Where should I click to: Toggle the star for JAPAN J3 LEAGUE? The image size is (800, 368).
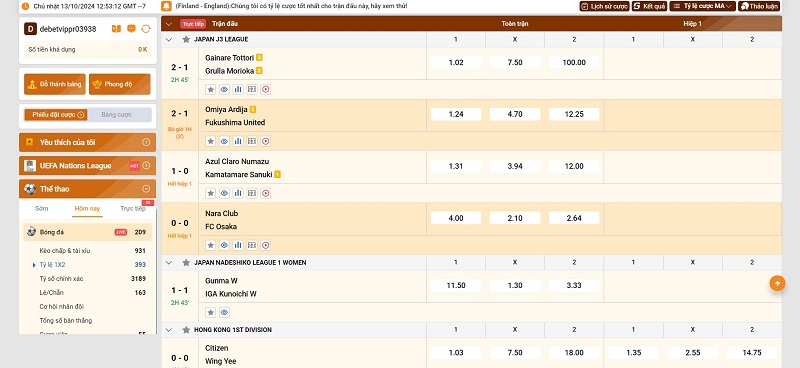coord(186,39)
